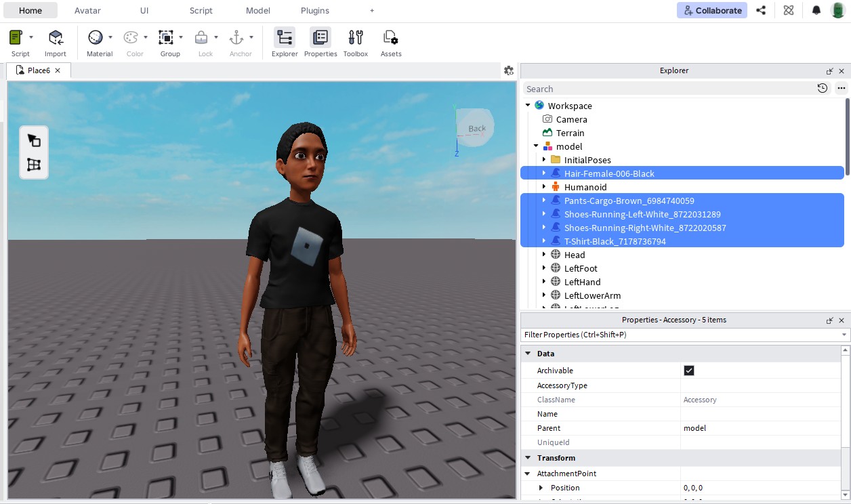This screenshot has width=851, height=504.
Task: Open the Toolbox panel
Action: pyautogui.click(x=355, y=38)
